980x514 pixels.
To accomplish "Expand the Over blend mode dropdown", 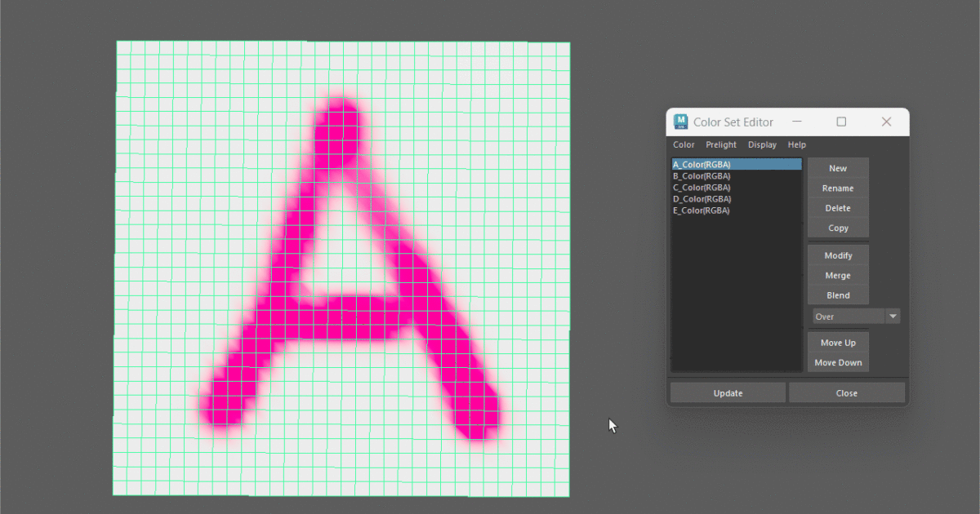I will coord(893,317).
